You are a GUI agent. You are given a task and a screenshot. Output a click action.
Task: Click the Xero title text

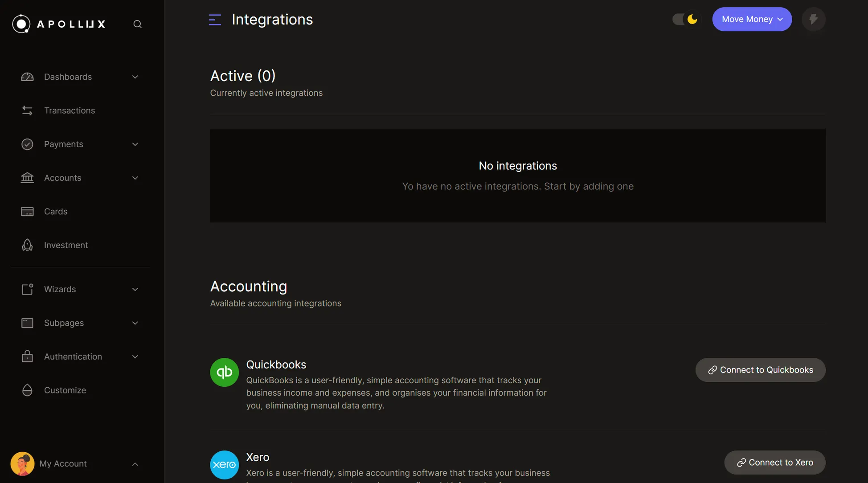pyautogui.click(x=258, y=457)
